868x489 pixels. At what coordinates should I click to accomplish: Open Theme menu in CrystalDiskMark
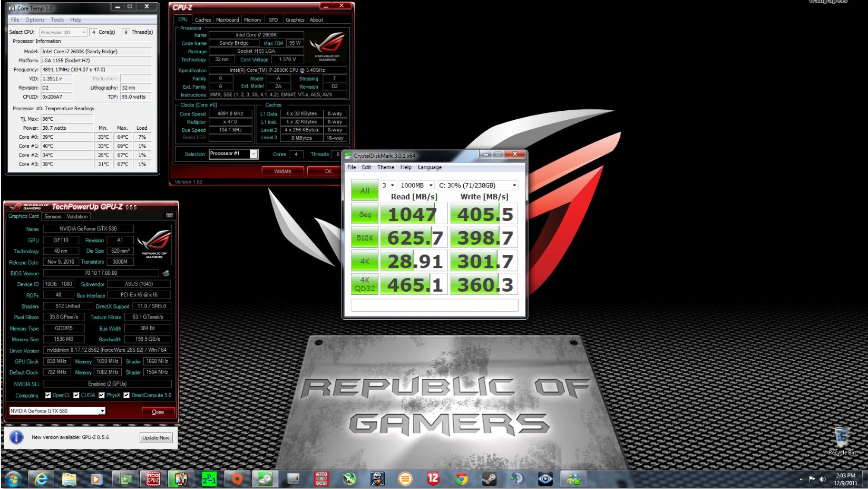386,167
